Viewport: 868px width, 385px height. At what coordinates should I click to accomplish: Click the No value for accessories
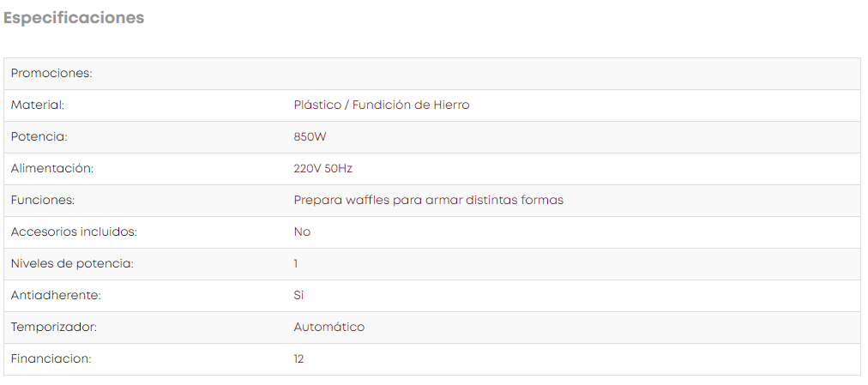[302, 232]
